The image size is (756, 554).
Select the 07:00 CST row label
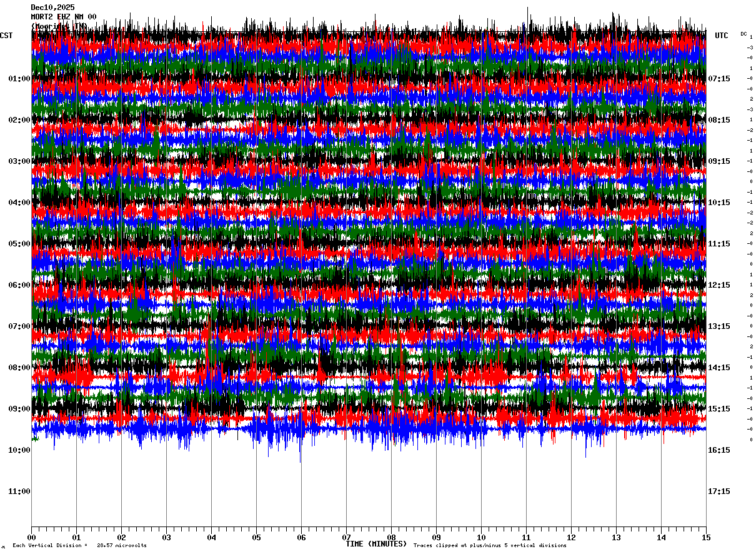(19, 326)
